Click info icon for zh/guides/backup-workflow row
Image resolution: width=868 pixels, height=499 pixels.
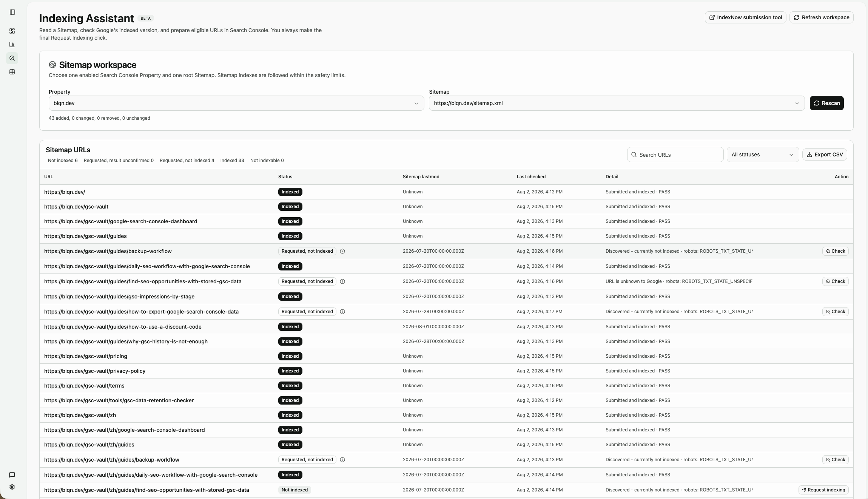coord(342,460)
